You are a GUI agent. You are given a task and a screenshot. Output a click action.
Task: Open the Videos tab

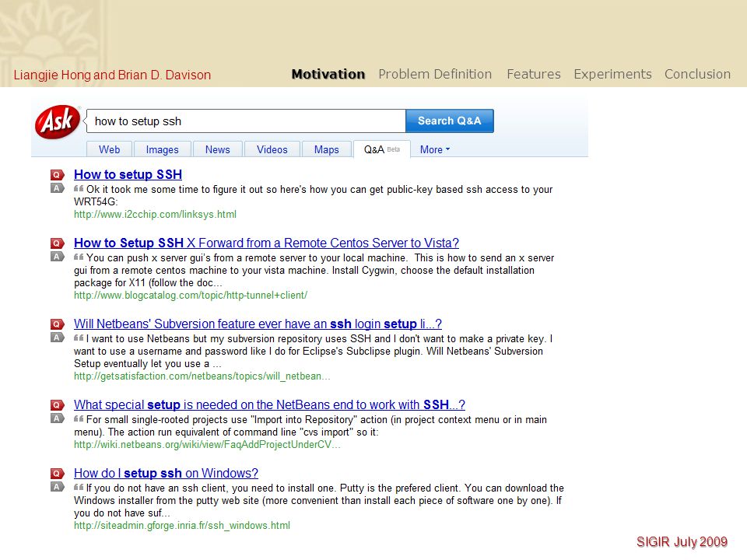(x=272, y=149)
